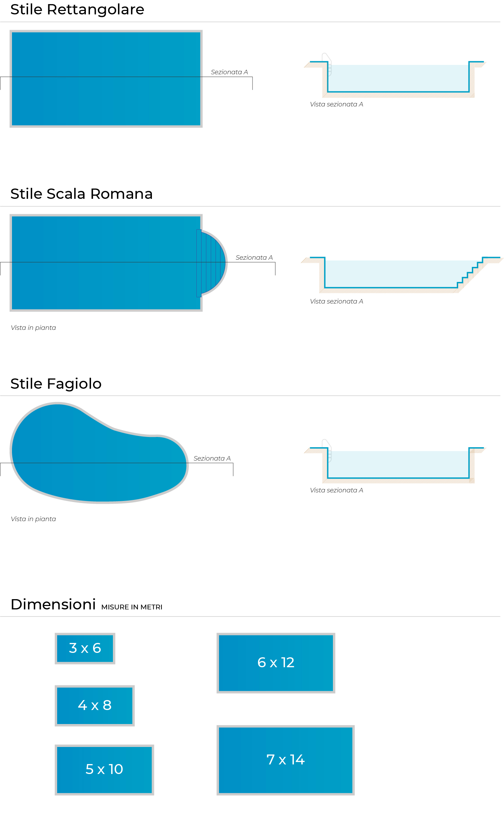Click the semicircular Roman steps graphic
Image resolution: width=504 pixels, height=813 pixels.
(x=212, y=263)
